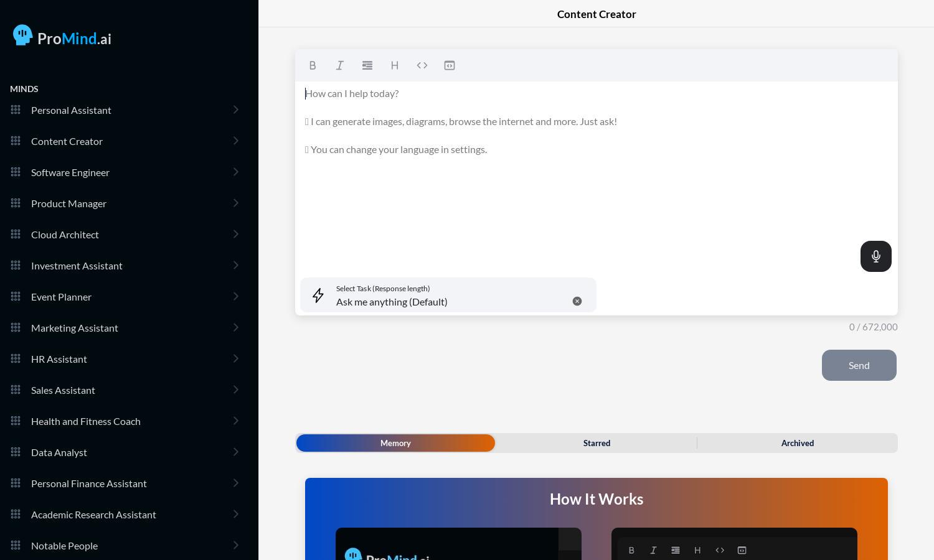This screenshot has width=934, height=560.
Task: Click grid icon beside Software Engineer
Action: click(16, 172)
